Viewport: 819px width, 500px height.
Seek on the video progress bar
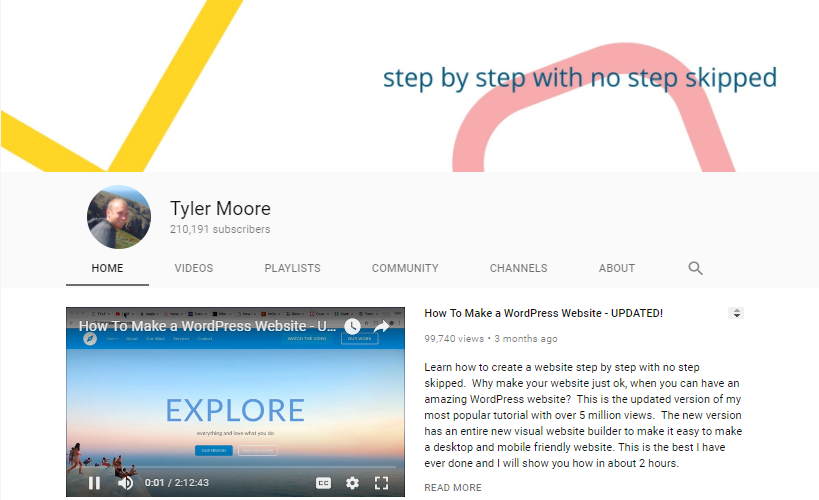(235, 467)
